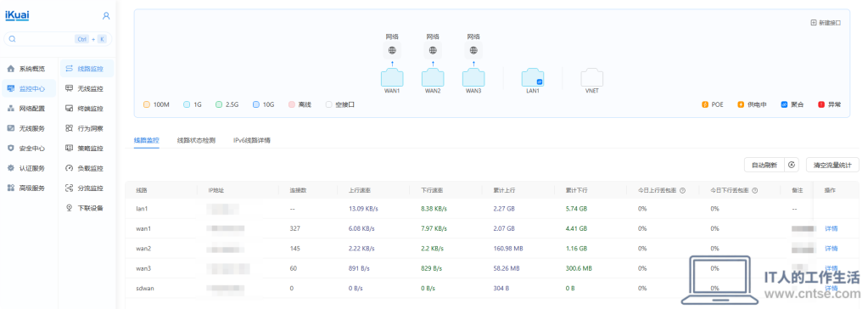Click the lan1 row name
This screenshot has width=868, height=309.
[143, 208]
